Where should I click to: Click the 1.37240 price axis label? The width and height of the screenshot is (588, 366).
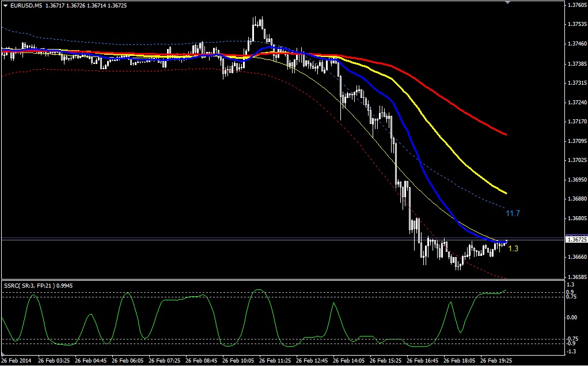pyautogui.click(x=578, y=102)
